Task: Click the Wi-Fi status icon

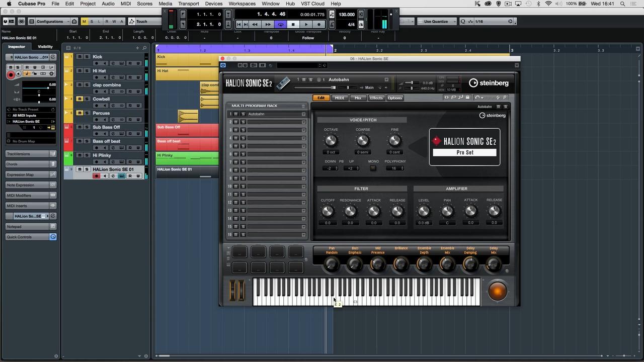Action: click(x=548, y=4)
